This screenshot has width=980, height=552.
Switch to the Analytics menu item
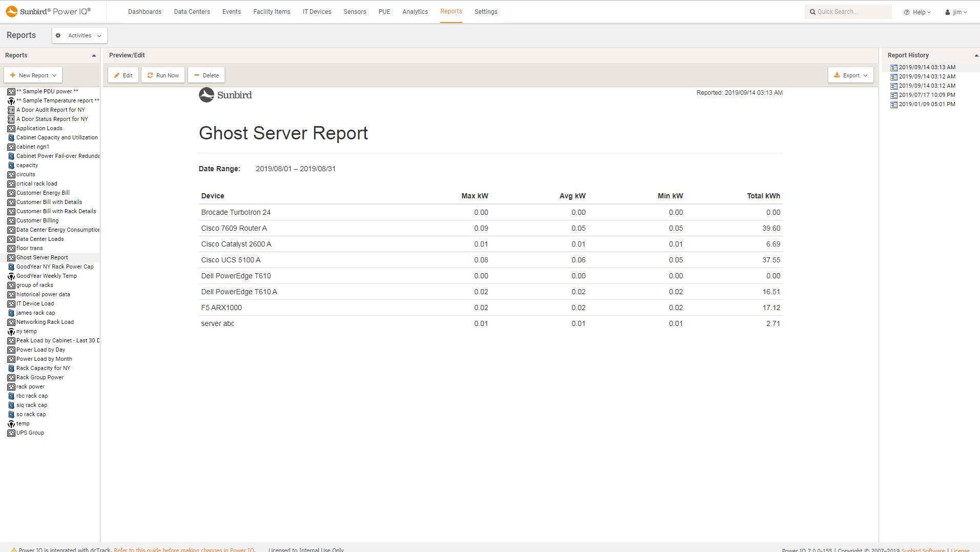[415, 11]
